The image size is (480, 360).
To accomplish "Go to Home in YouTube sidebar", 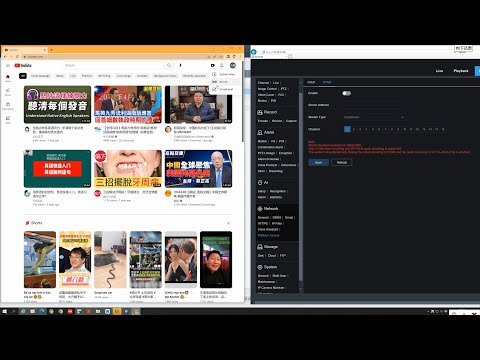I will click(x=8, y=78).
